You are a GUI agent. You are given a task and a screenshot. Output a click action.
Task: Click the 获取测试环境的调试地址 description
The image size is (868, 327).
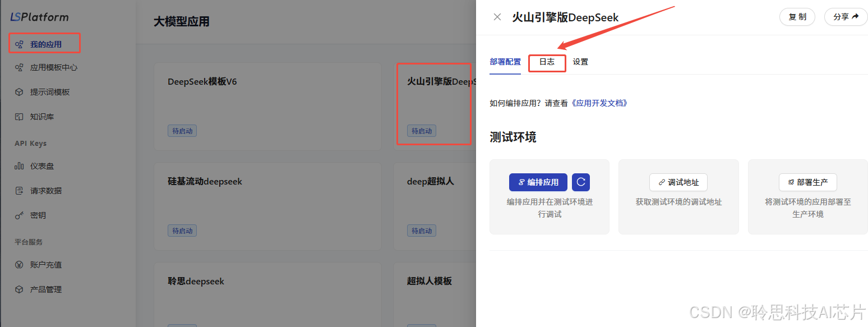[678, 202]
